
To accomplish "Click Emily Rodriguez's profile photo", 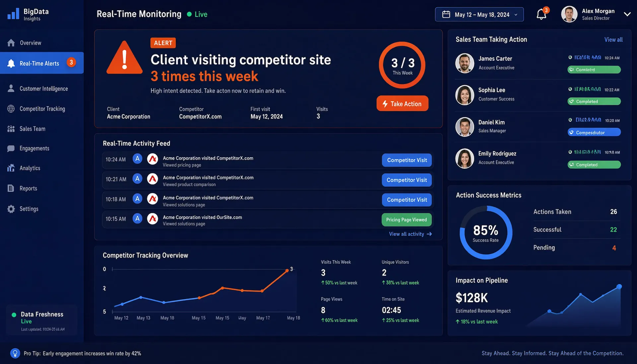I will [464, 158].
